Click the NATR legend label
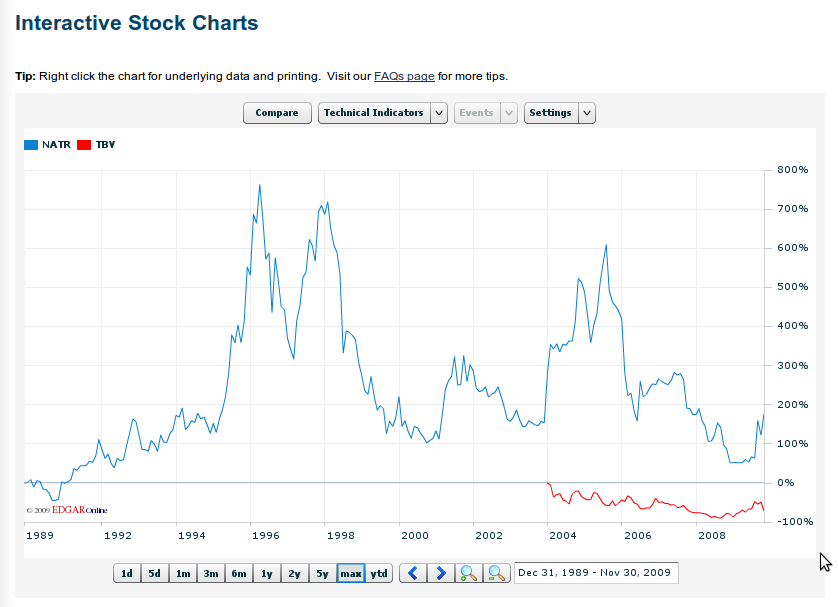Screen dimensions: 838x607 (x=56, y=145)
